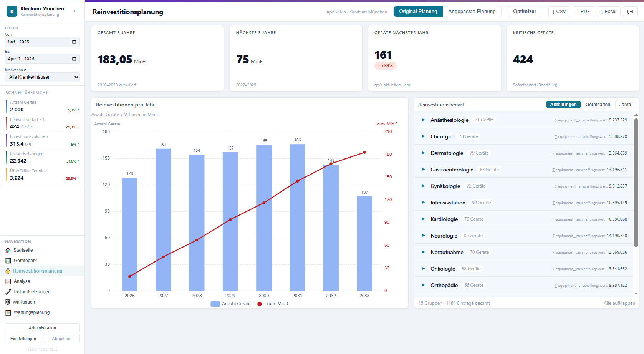Click the Wartungen navigation icon
The width and height of the screenshot is (644, 354).
point(8,302)
